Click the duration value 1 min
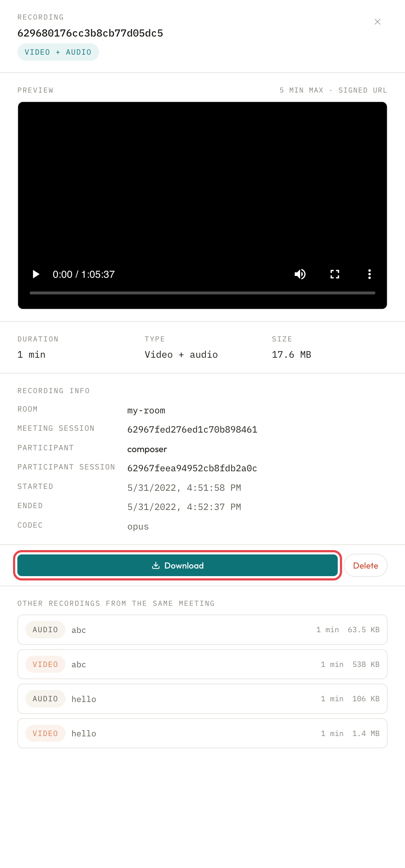Image resolution: width=405 pixels, height=868 pixels. point(31,354)
